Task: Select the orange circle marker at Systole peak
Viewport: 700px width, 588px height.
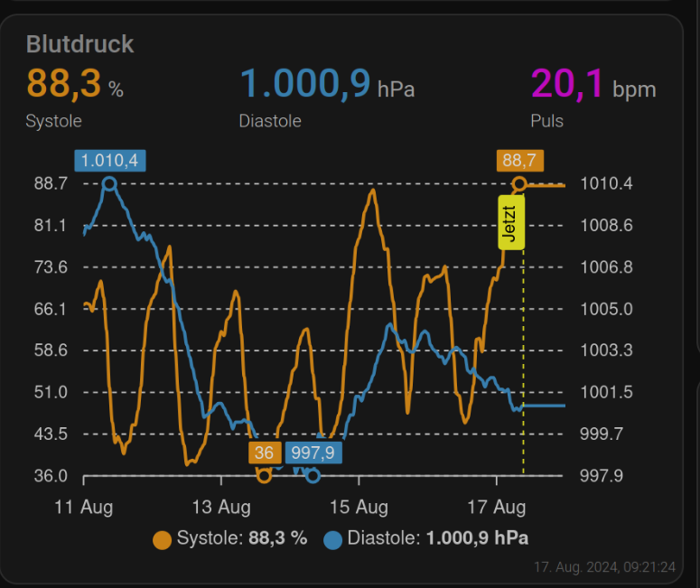Action: pyautogui.click(x=519, y=184)
